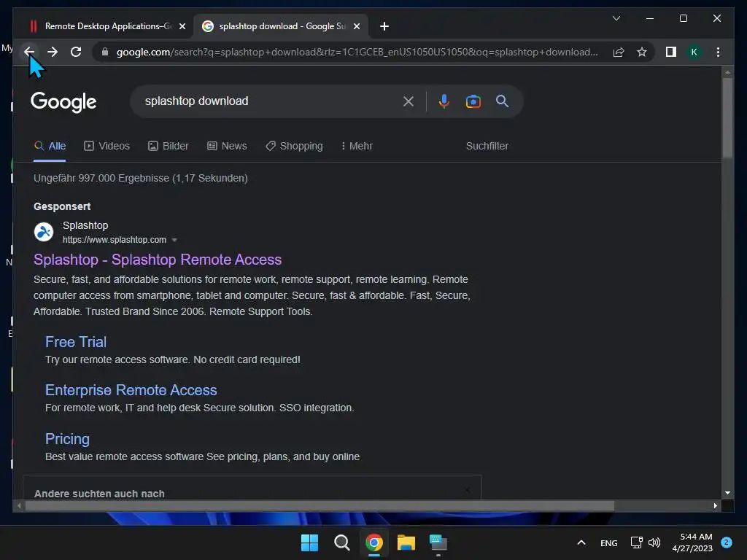Viewport: 747px width, 560px height.
Task: Click the scroll up arrow
Action: (727, 72)
